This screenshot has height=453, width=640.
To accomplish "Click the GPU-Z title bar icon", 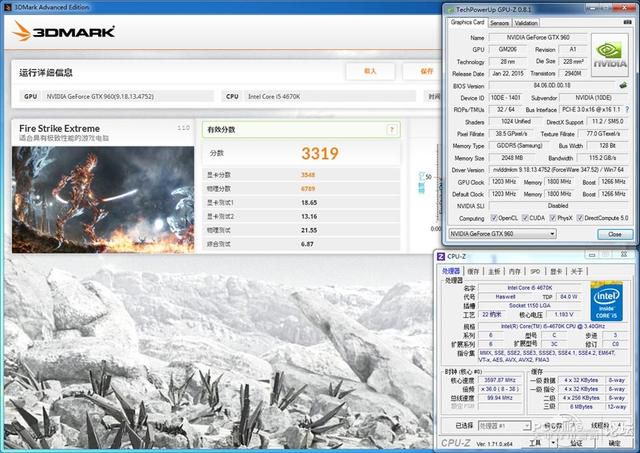I will tap(451, 9).
